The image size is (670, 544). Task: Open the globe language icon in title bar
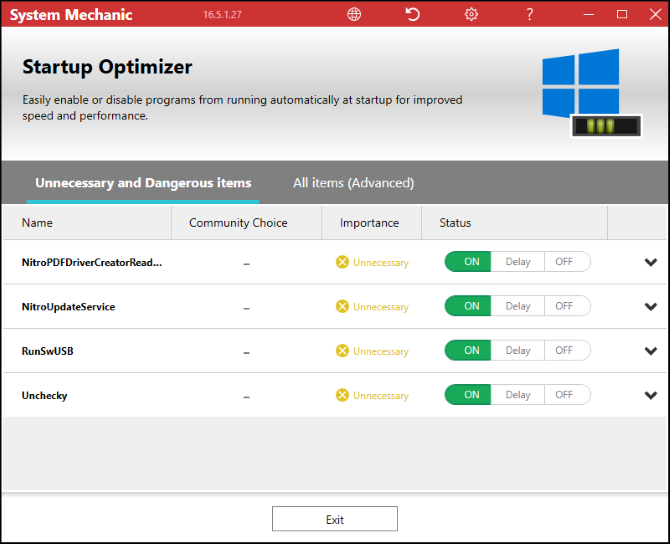coord(354,14)
